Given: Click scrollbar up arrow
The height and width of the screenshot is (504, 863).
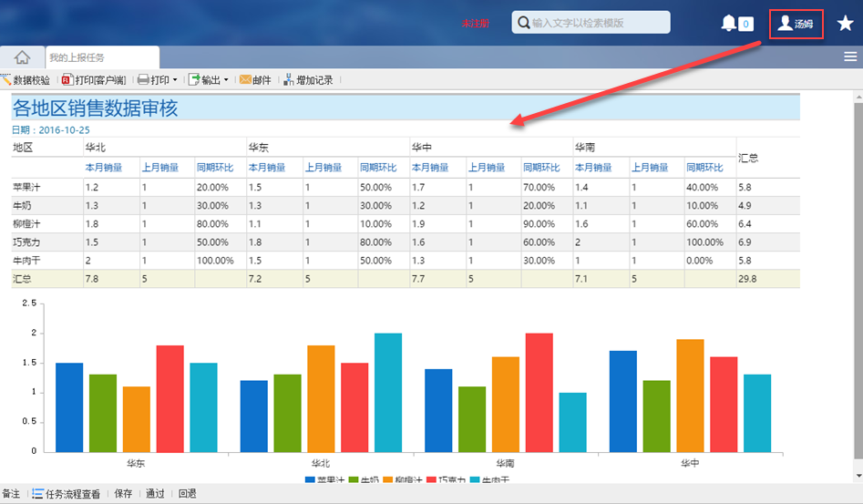Looking at the screenshot, I should 858,97.
